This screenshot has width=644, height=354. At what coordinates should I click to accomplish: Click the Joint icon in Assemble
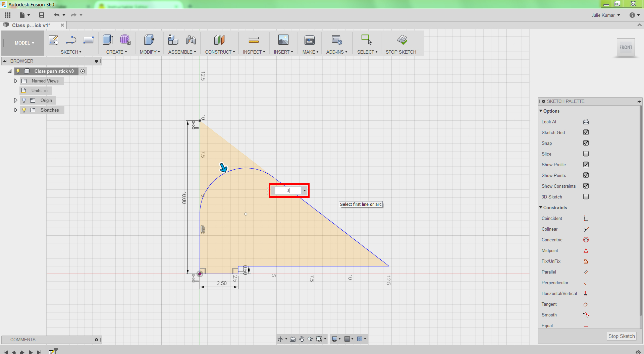191,40
